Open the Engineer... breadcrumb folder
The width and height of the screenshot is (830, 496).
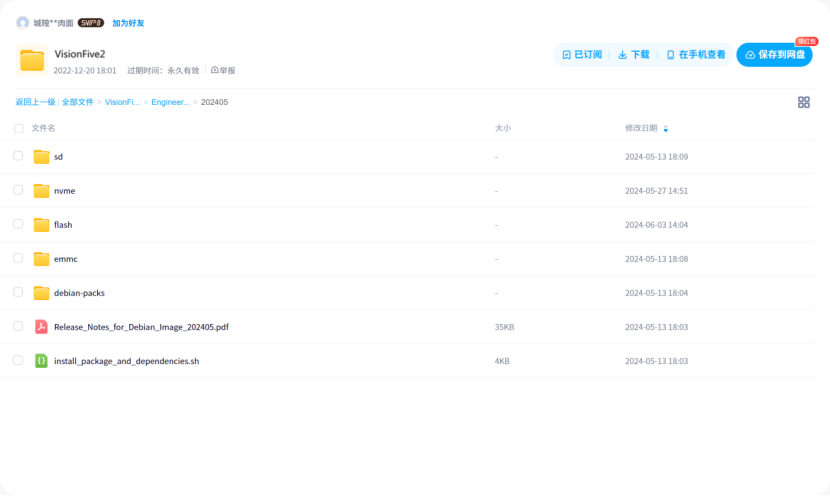pyautogui.click(x=170, y=102)
